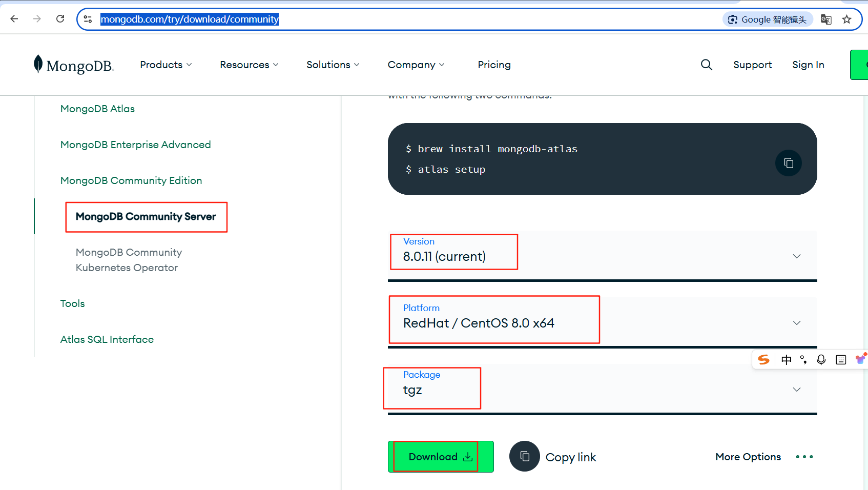868x490 pixels.
Task: Click the Sogou input method S logo
Action: click(x=763, y=360)
